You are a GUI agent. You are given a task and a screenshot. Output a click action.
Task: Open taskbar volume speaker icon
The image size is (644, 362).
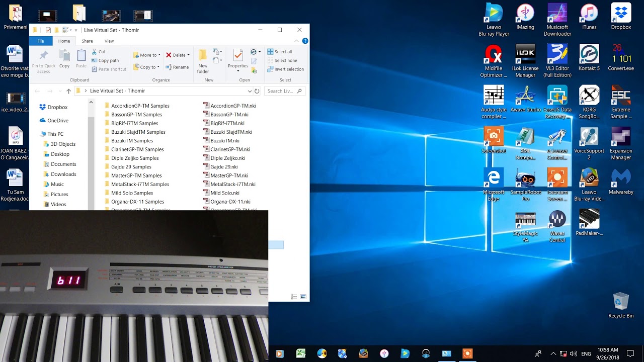tap(573, 354)
